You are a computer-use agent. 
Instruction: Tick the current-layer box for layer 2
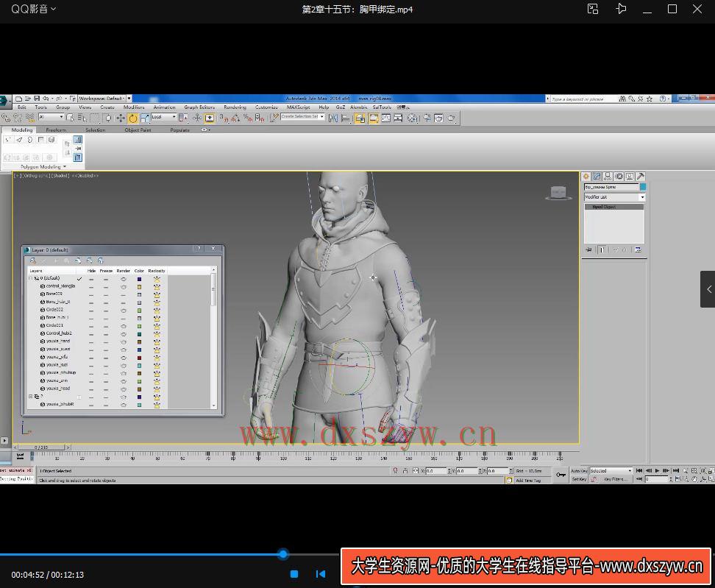click(x=79, y=397)
